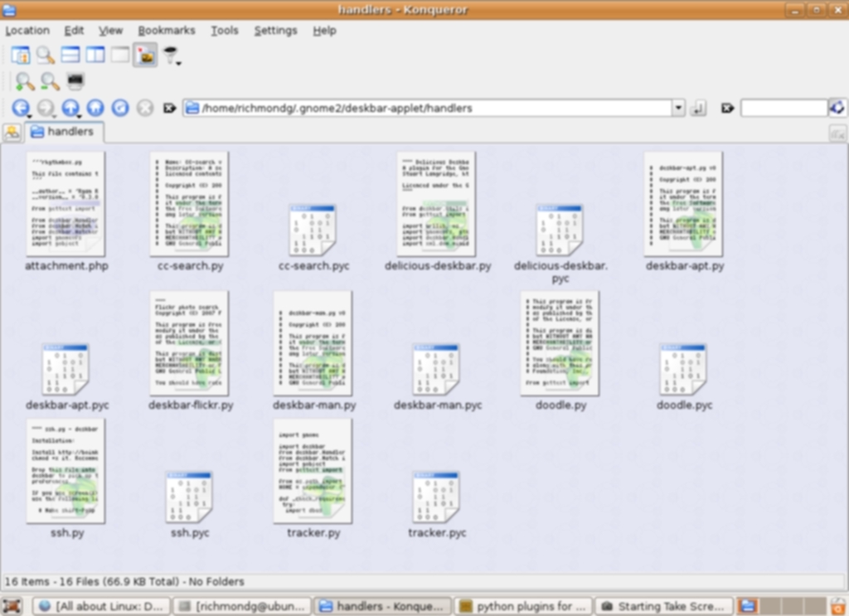Viewport: 849px width, 616px height.
Task: Switch to 'Starting Take Scre...' taskbar entry
Action: coord(664,606)
